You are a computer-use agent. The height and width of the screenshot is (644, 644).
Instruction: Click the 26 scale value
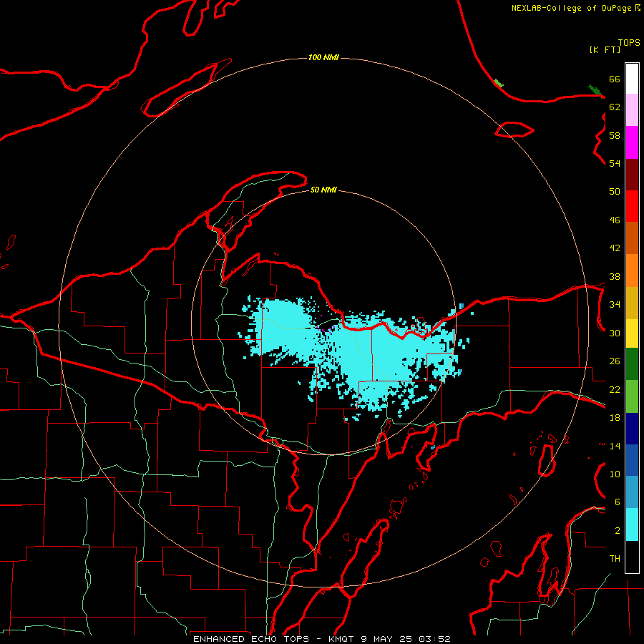[x=615, y=361]
